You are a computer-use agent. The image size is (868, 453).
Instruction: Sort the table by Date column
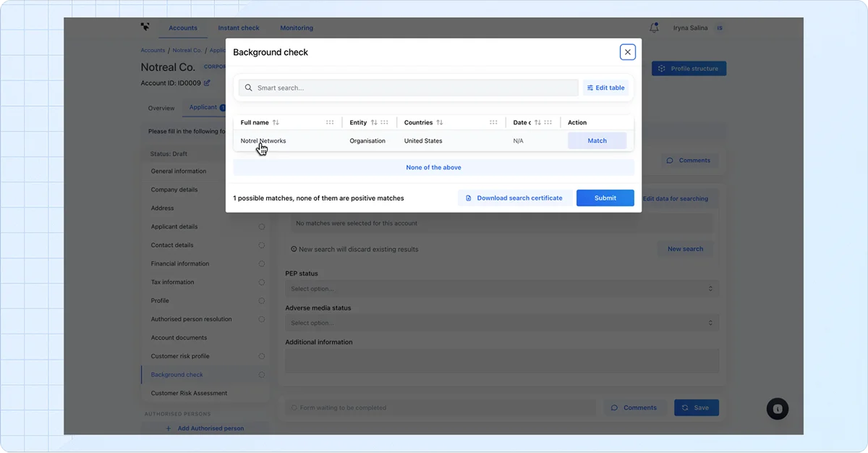click(537, 122)
